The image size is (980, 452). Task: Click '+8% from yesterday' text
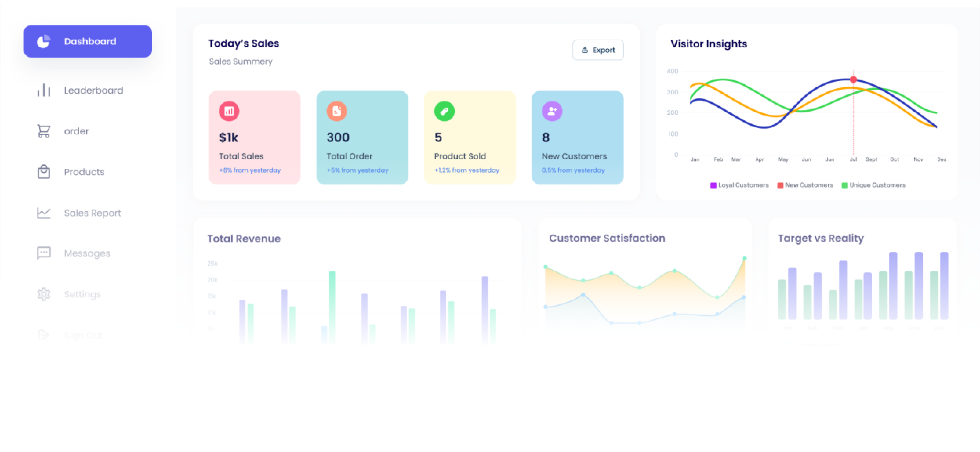250,170
